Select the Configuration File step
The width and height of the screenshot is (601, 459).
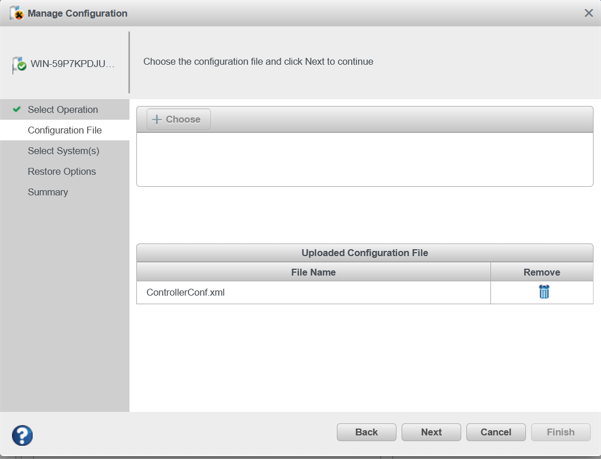[64, 130]
